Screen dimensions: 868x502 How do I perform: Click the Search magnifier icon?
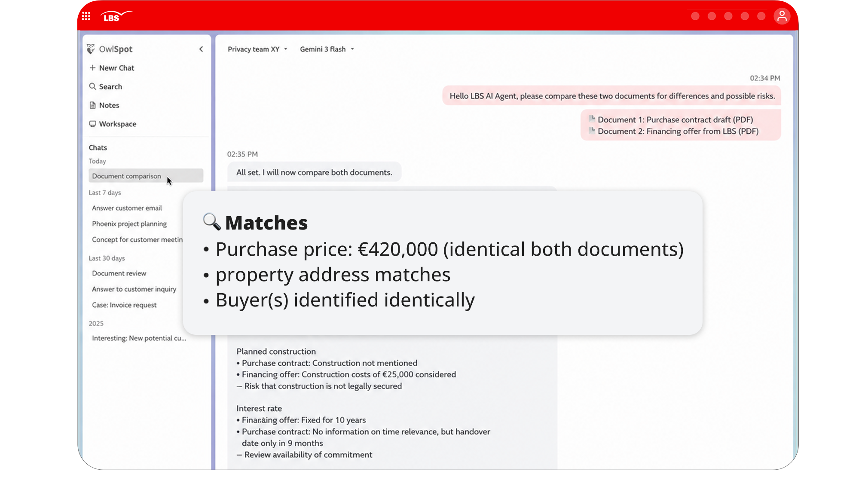[92, 86]
